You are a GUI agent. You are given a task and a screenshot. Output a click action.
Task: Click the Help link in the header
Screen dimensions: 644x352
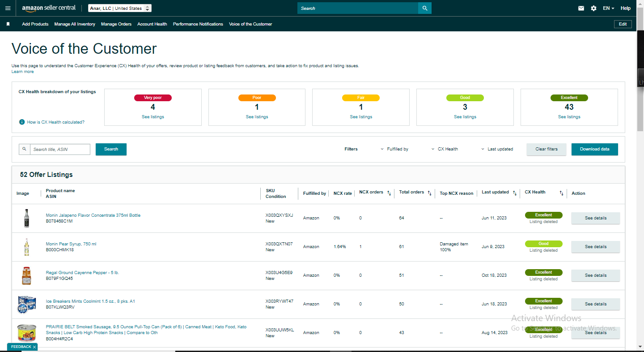point(626,8)
